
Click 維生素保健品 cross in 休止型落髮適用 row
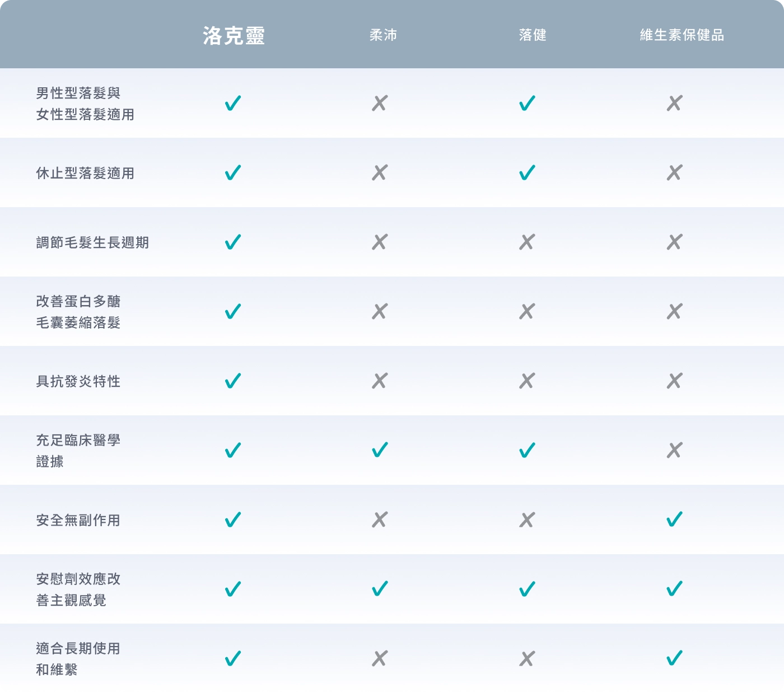pyautogui.click(x=674, y=172)
